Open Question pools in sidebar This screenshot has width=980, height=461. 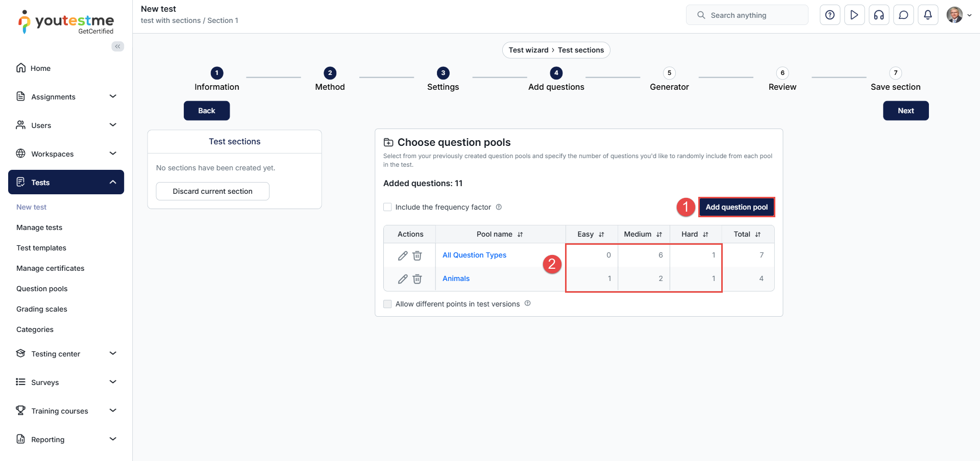click(x=42, y=289)
